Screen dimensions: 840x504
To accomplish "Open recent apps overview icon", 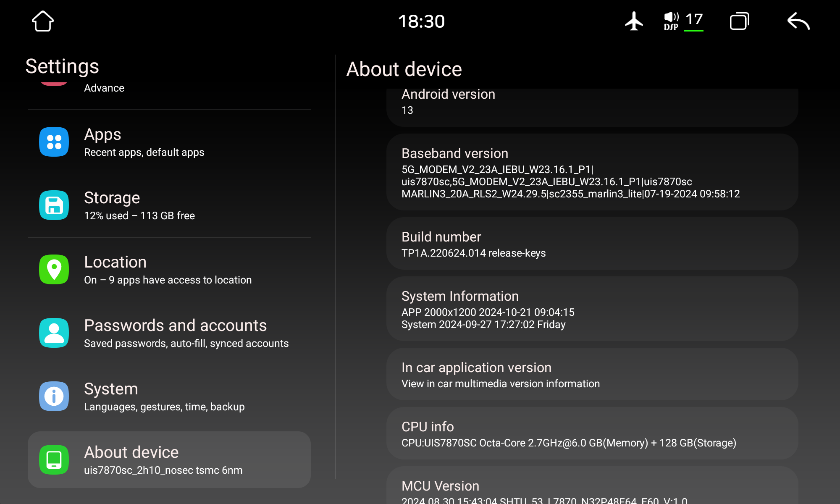I will 739,21.
